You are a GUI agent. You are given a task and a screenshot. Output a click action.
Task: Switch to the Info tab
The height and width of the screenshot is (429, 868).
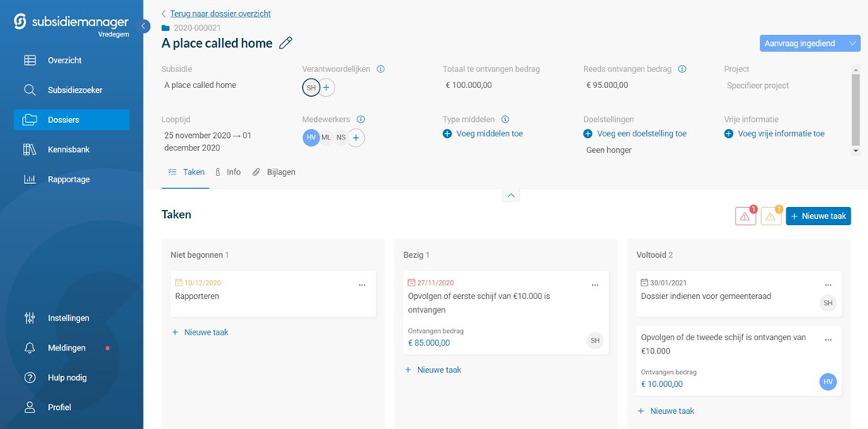pyautogui.click(x=228, y=172)
